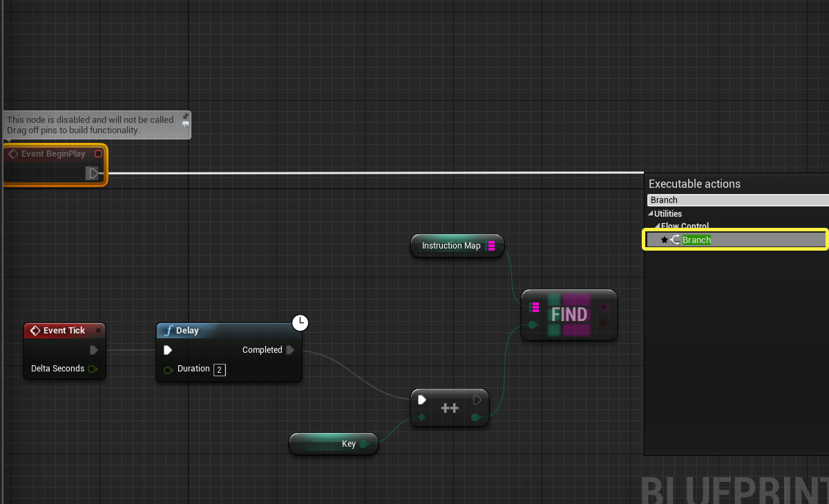The image size is (829, 504).
Task: Collapse the Flow Control category
Action: click(658, 226)
